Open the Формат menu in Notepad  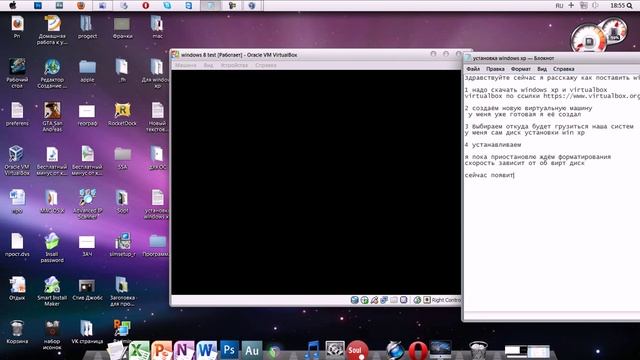521,69
